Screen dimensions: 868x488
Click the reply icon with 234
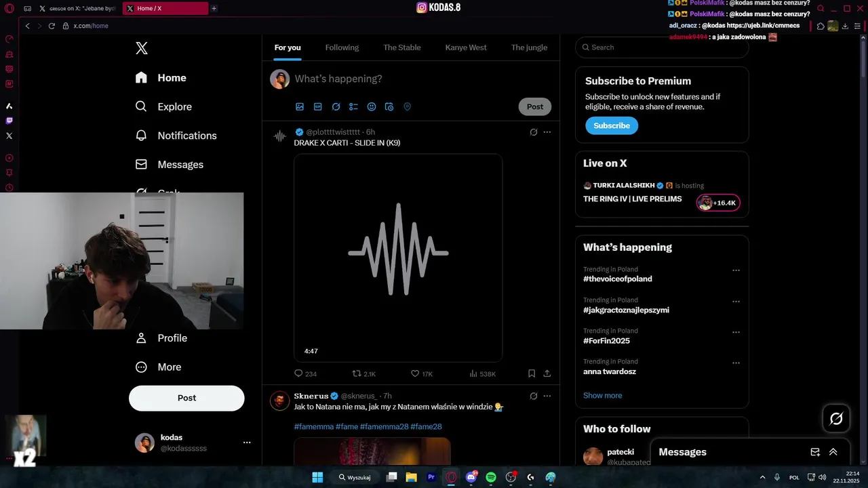click(298, 373)
